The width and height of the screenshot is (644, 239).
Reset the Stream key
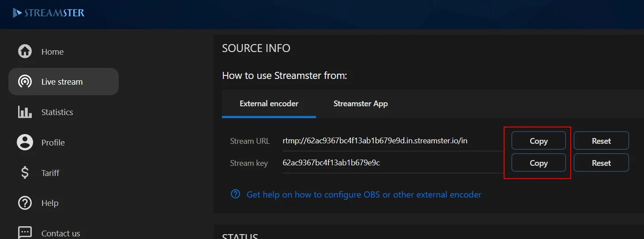point(601,163)
